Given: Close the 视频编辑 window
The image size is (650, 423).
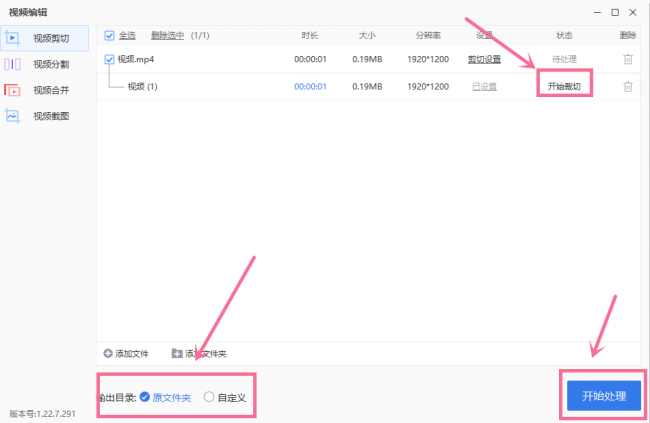Looking at the screenshot, I should click(633, 12).
